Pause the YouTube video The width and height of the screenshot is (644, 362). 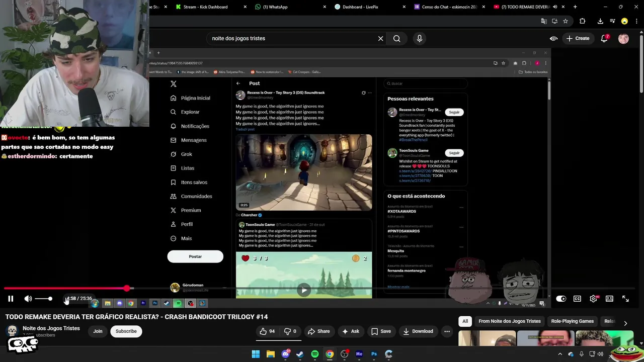coord(11,299)
